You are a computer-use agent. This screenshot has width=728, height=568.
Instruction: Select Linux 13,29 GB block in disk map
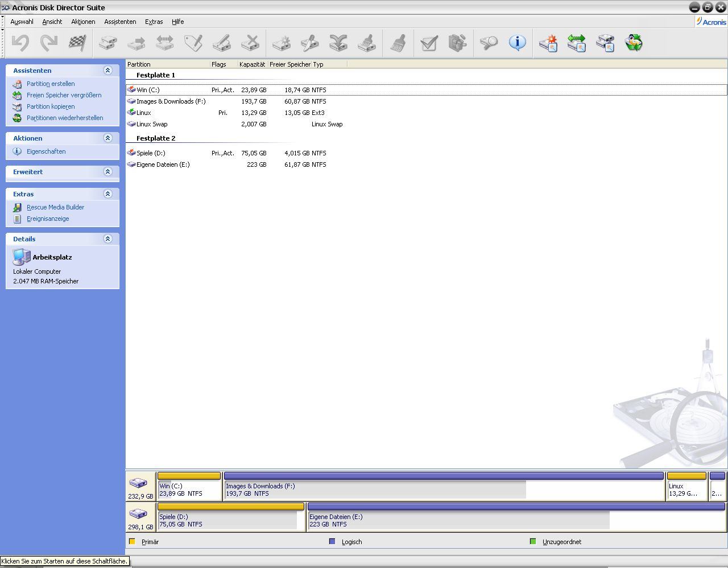(x=686, y=486)
